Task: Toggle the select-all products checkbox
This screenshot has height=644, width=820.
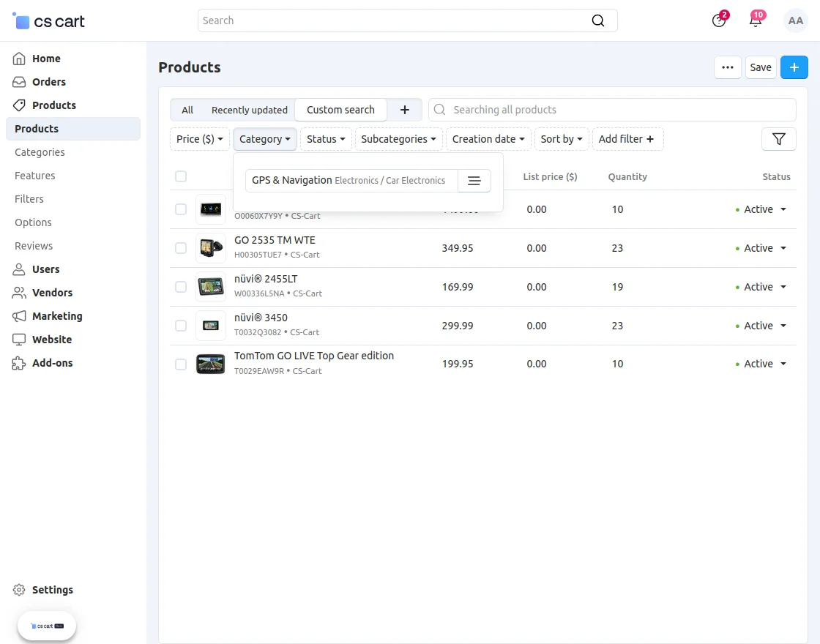Action: (181, 176)
